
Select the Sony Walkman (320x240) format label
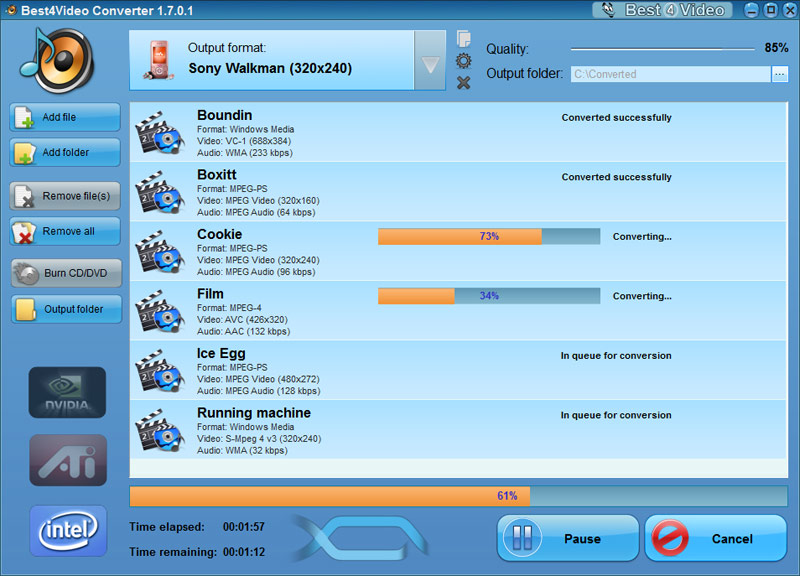point(270,68)
